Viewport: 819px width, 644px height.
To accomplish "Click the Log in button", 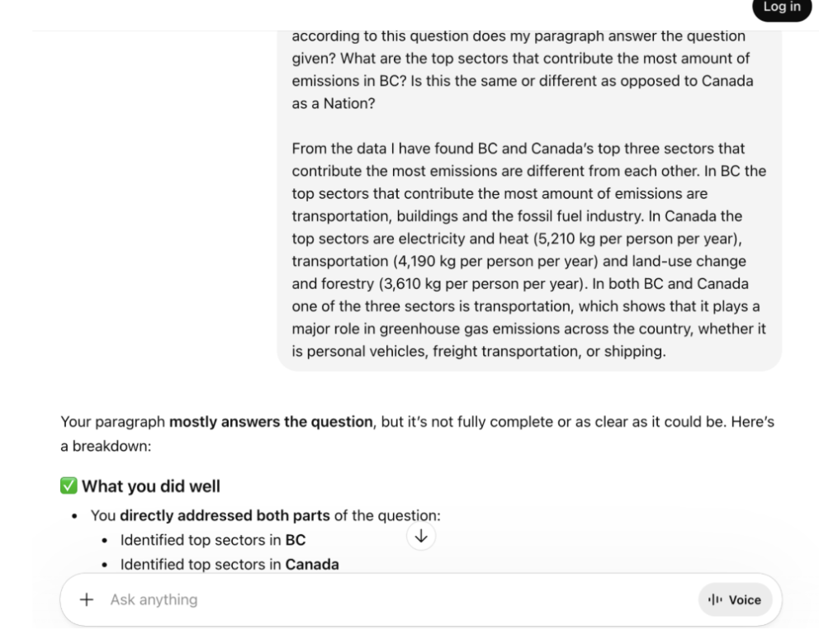I will pos(781,7).
